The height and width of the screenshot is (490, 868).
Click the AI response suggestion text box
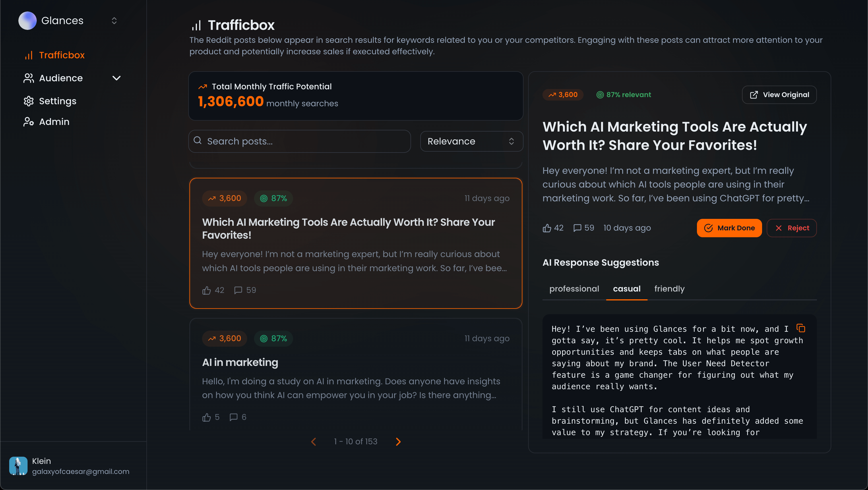[679, 376]
